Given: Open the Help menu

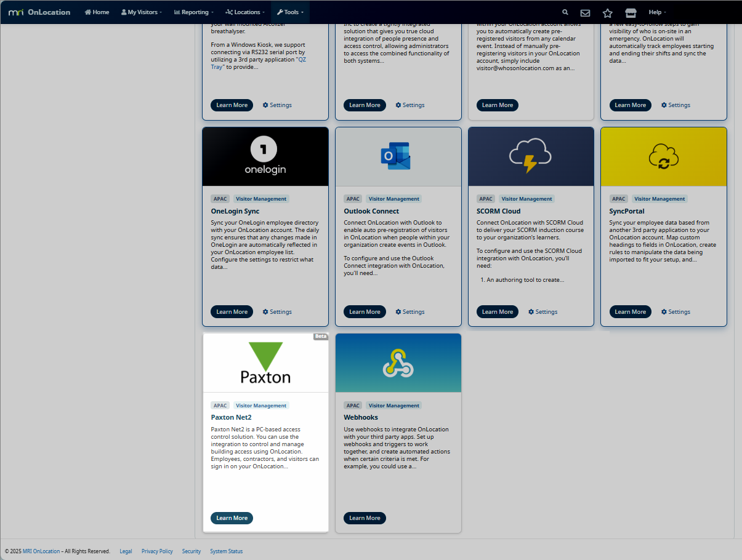Looking at the screenshot, I should point(656,12).
